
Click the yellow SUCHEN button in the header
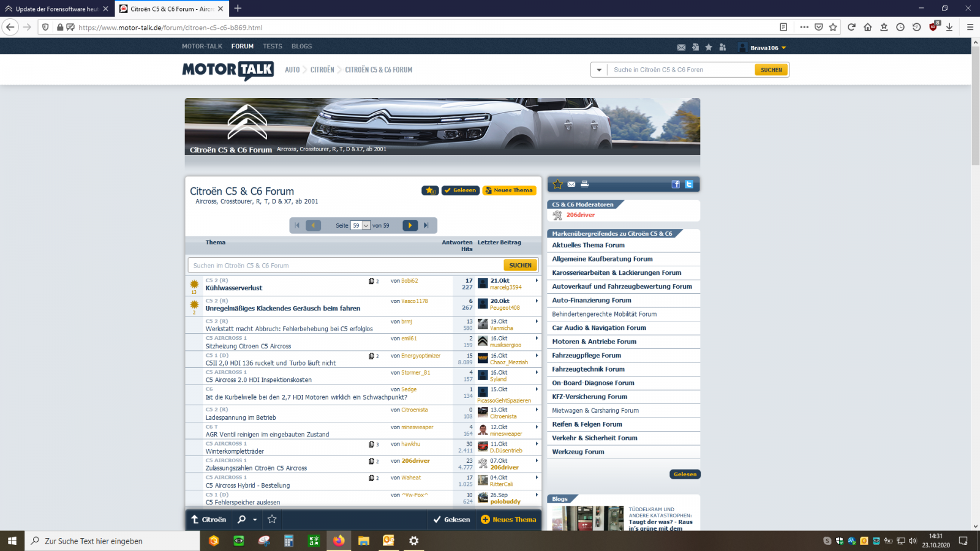pyautogui.click(x=771, y=70)
